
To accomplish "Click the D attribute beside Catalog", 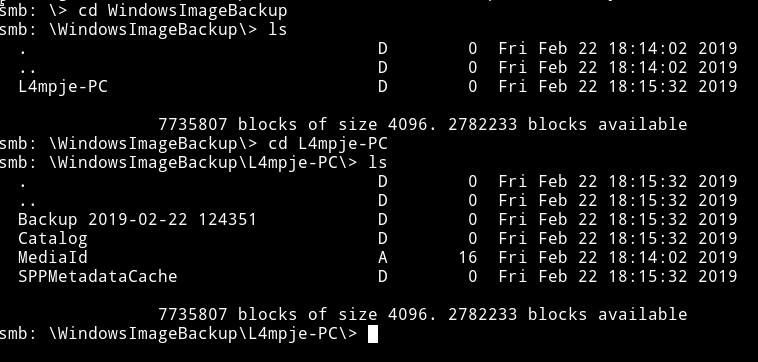I will 382,239.
